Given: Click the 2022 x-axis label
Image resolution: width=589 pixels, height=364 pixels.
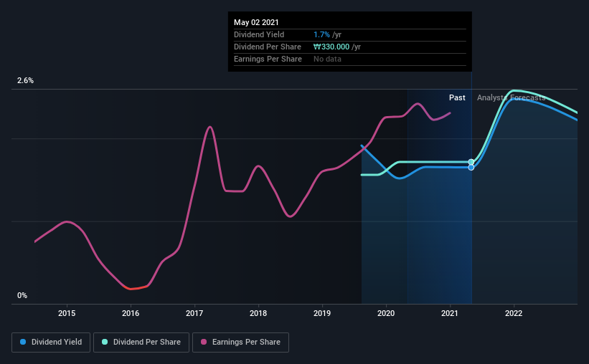Looking at the screenshot, I should coord(514,313).
